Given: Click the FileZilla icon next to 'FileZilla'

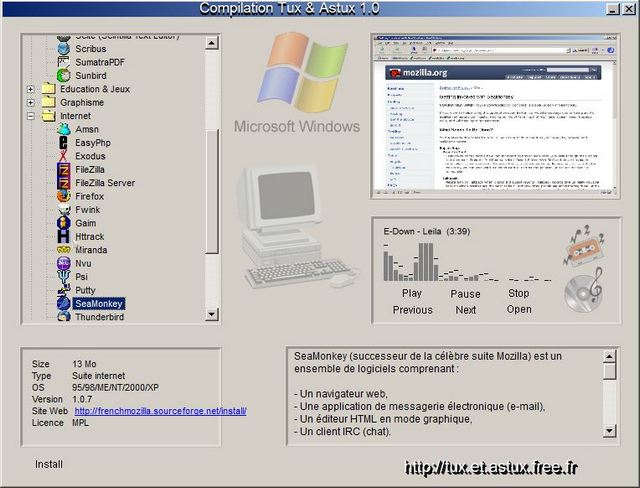Looking at the screenshot, I should (x=64, y=169).
